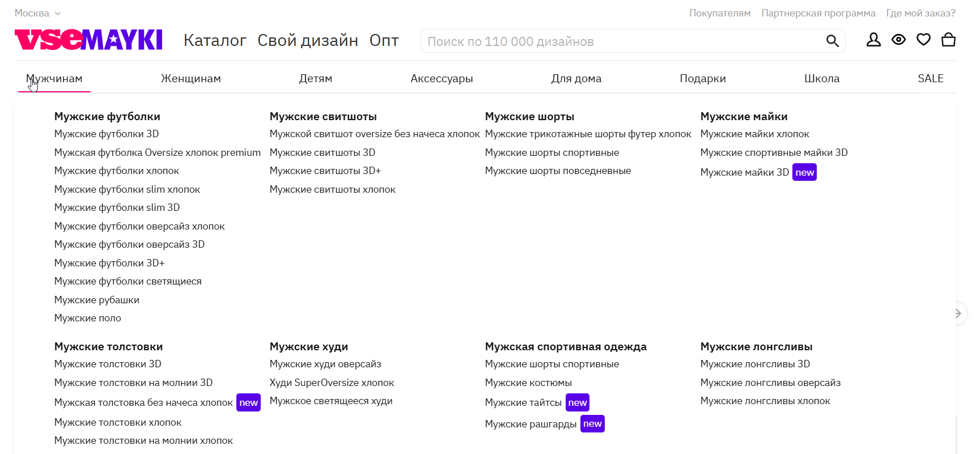Open Мужской свитшот oversize без начеса хлопок

point(375,134)
